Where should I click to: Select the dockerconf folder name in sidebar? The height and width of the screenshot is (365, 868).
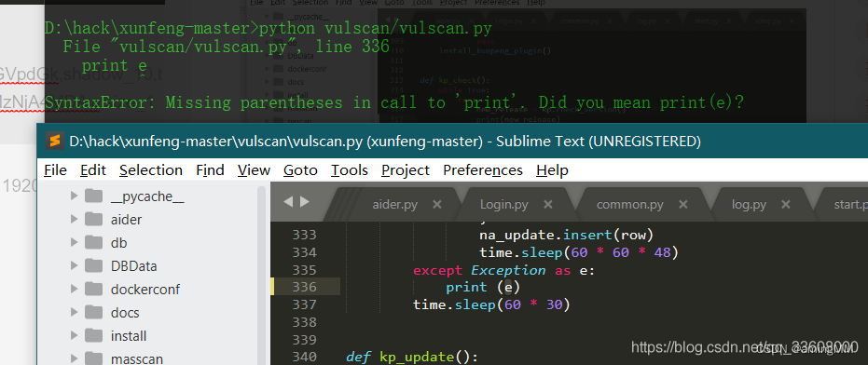[145, 290]
